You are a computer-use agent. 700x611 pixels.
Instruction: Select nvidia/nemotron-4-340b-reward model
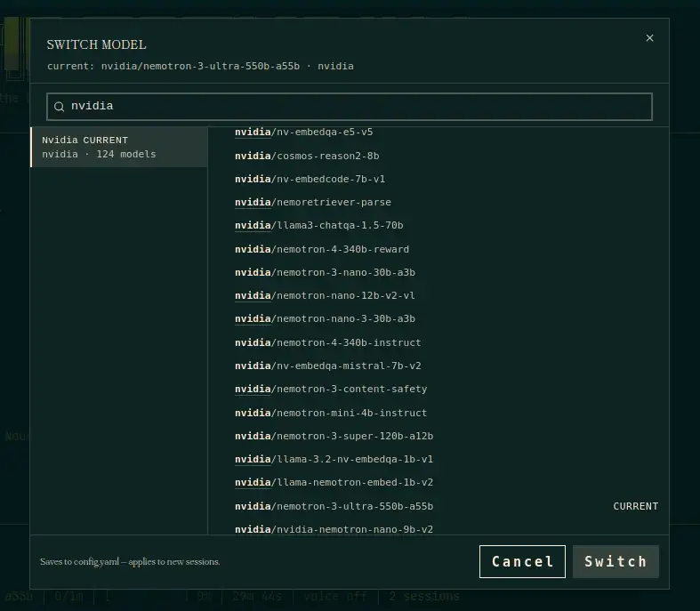coord(439,249)
